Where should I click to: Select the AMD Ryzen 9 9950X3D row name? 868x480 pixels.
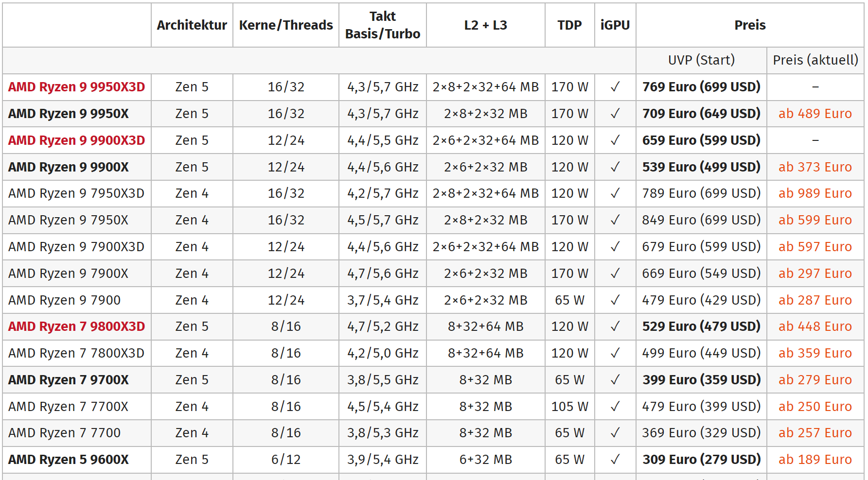click(x=76, y=87)
